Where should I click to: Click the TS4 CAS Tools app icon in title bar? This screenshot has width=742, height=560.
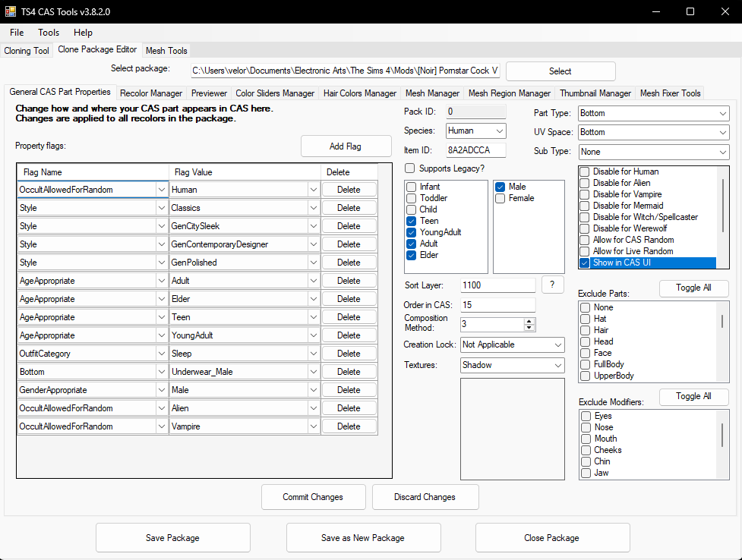11,11
